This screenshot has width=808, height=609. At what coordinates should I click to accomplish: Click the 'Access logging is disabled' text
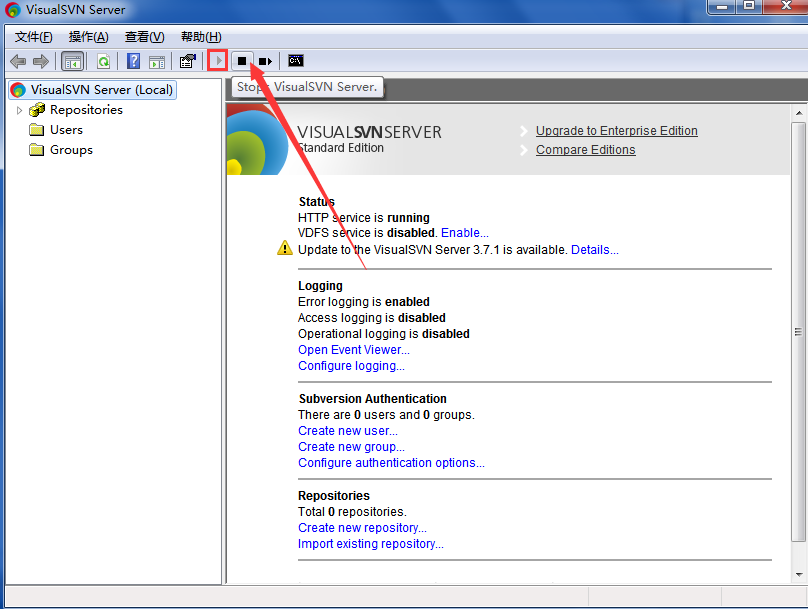[x=372, y=318]
